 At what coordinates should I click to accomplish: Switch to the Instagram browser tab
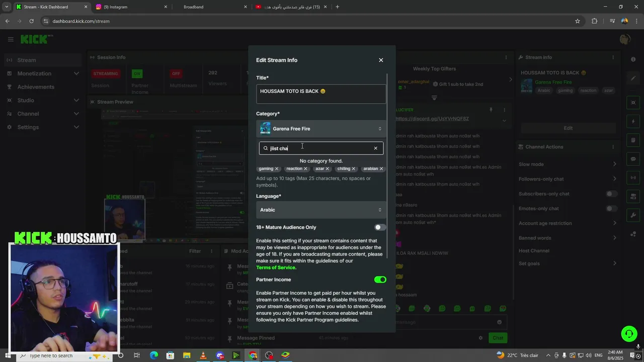point(131,7)
